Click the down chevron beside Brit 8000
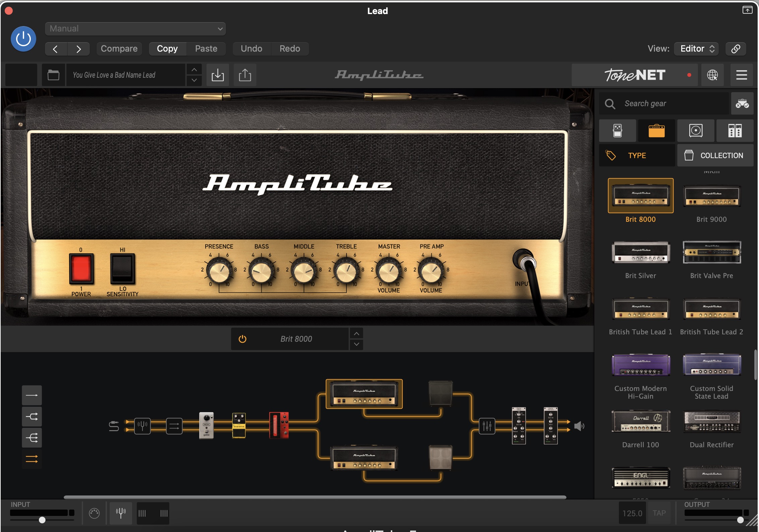 (x=356, y=344)
